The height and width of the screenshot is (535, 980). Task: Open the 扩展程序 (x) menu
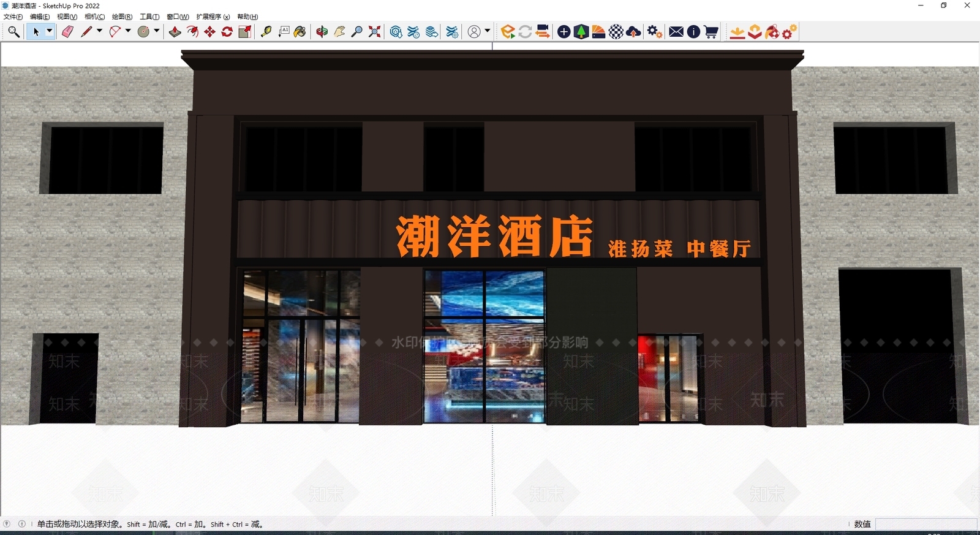[213, 17]
